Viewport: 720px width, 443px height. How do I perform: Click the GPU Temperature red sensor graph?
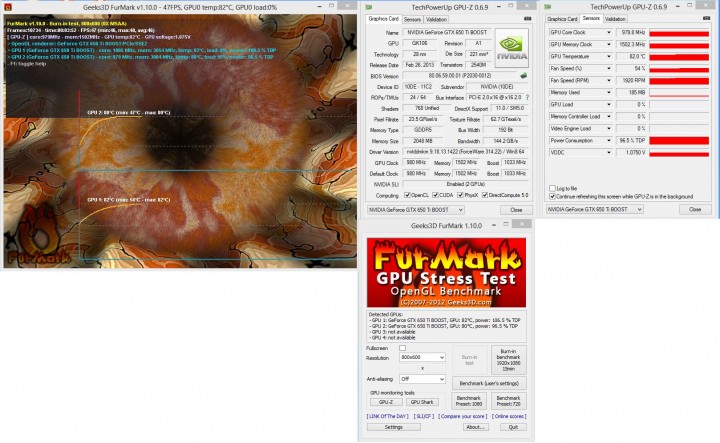679,56
